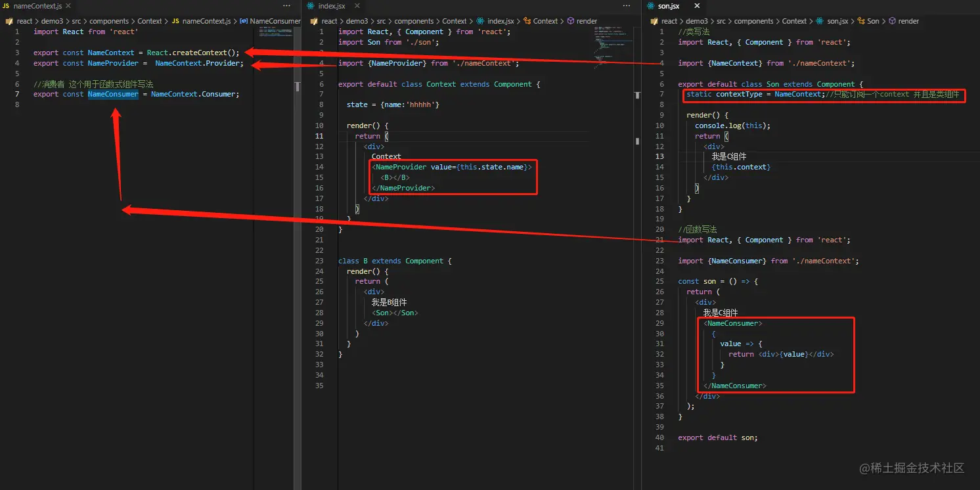The width and height of the screenshot is (980, 490).
Task: Expand src breadcrumb in son.jsx pane
Action: coord(723,21)
